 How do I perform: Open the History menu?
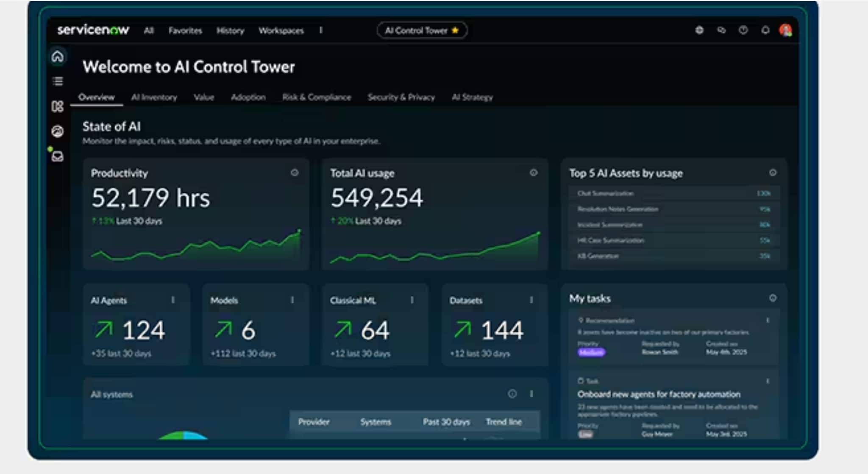[x=230, y=31]
